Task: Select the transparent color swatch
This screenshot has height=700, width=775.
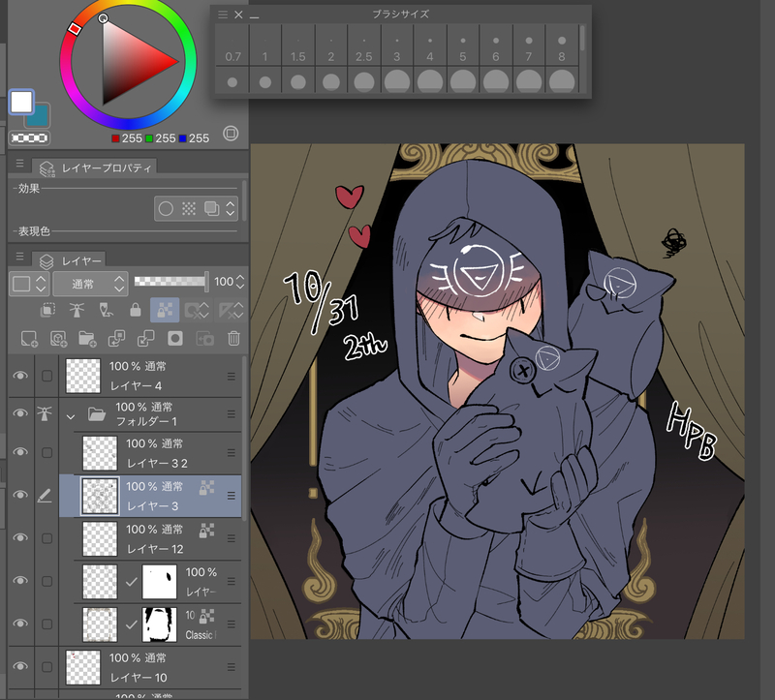Action: [29, 137]
